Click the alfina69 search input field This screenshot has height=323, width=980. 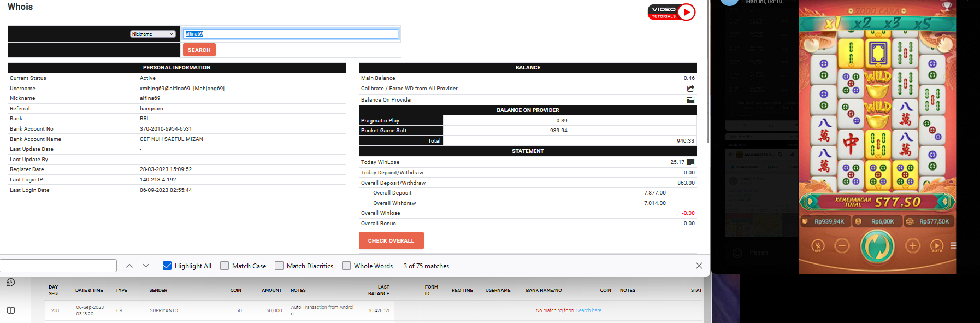point(291,34)
